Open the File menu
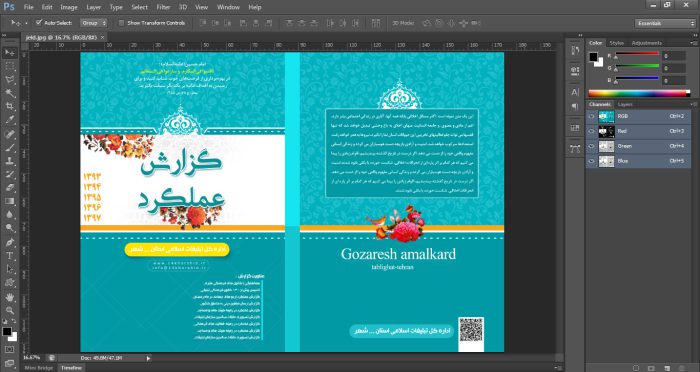 pos(29,7)
